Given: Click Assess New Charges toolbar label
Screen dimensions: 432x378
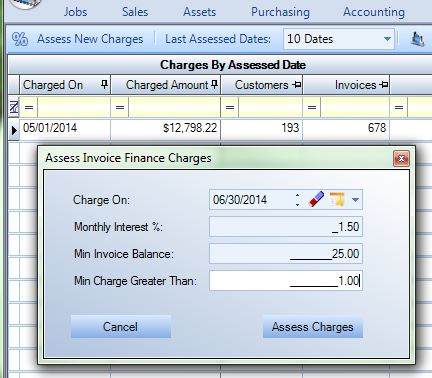Looking at the screenshot, I should tap(90, 39).
